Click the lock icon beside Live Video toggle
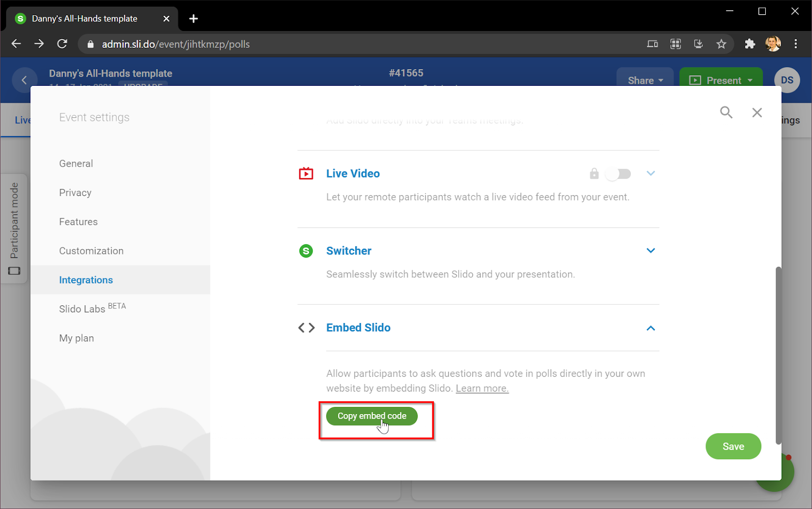Screen dimensions: 812x509 pos(594,174)
